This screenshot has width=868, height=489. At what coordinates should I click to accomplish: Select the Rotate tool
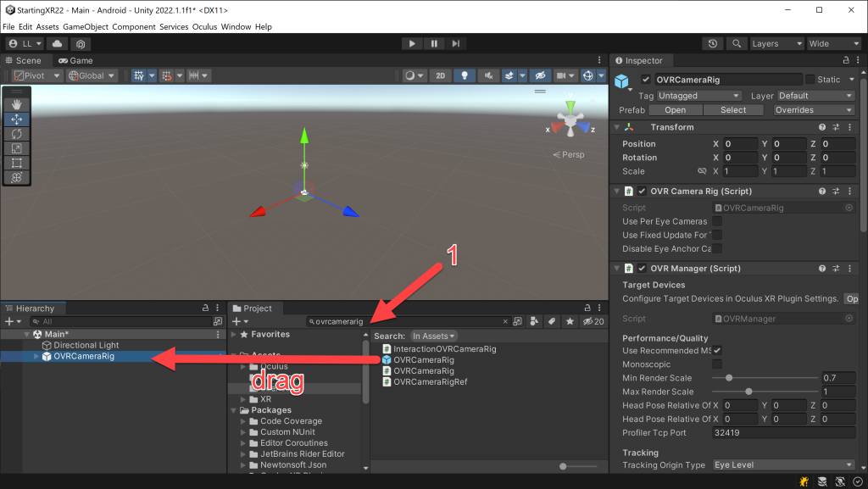click(x=17, y=134)
